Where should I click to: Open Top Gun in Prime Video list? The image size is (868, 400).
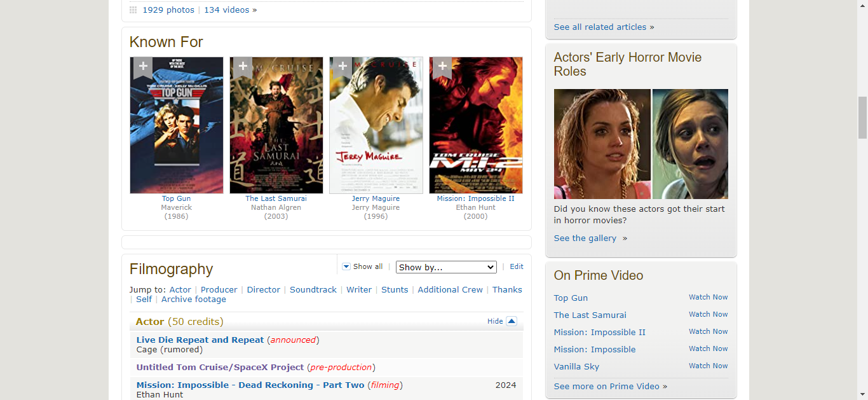click(x=571, y=298)
